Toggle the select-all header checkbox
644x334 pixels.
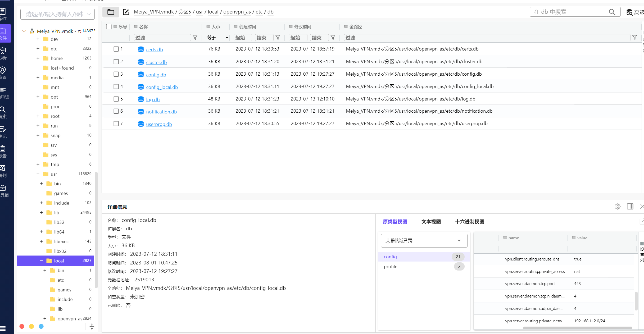click(x=109, y=27)
